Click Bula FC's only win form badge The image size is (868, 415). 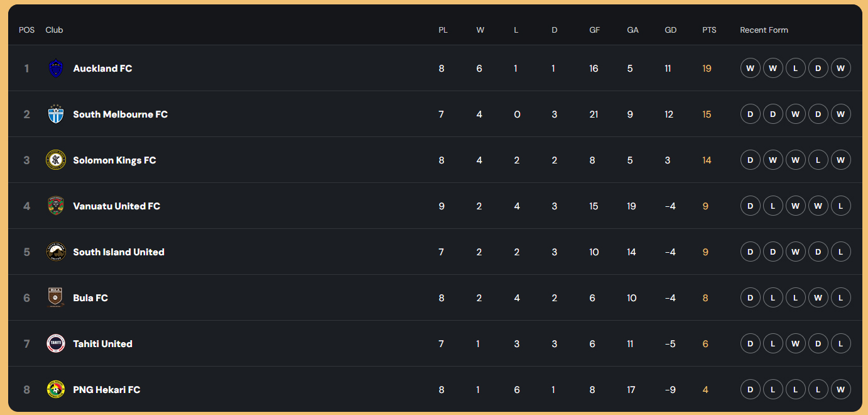818,298
